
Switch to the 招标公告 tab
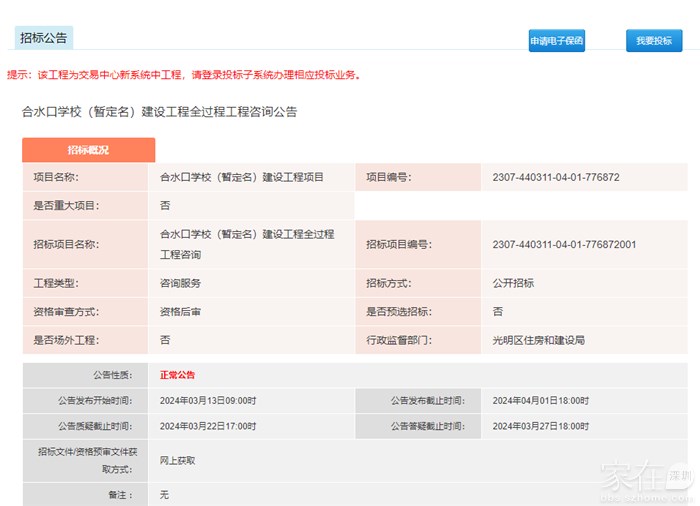43,38
